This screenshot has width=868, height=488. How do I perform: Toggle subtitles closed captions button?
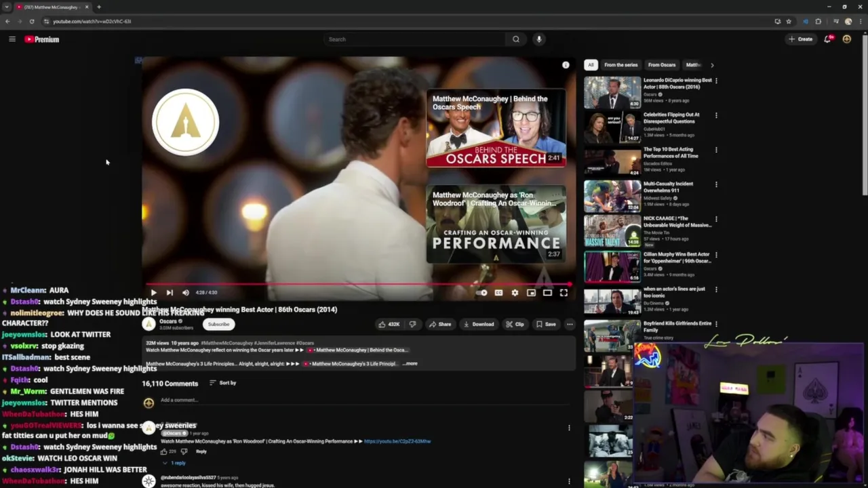point(498,293)
